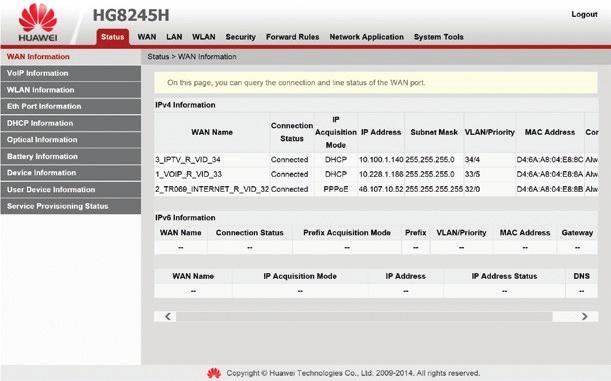Click PPPoE acquisition mode cell

click(x=336, y=189)
